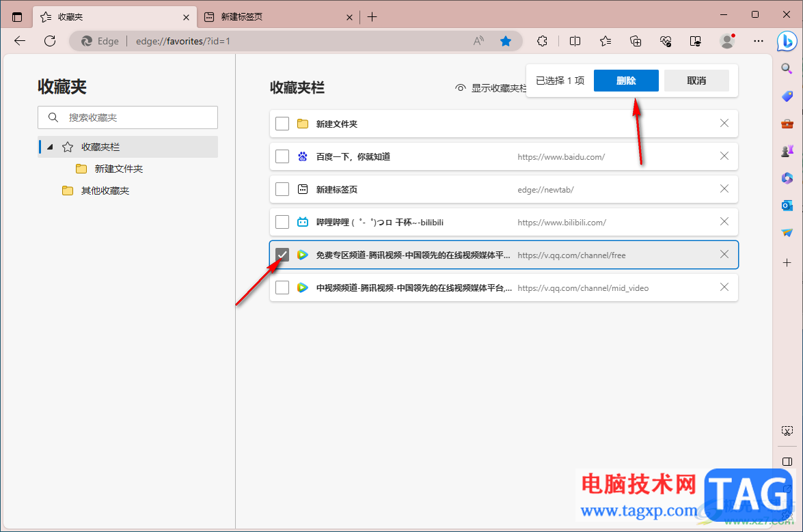This screenshot has height=532, width=803.
Task: Open the Favorites star-list toolbar icon
Action: pos(605,42)
